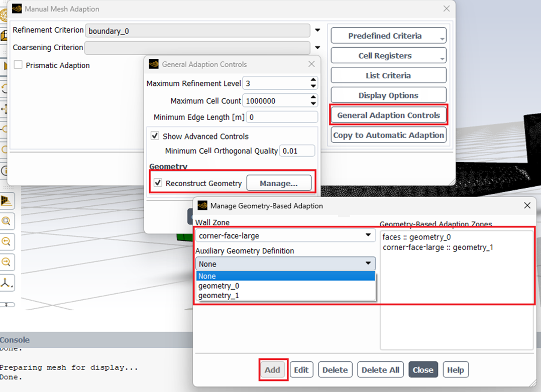Click the axis triad orientation icon
Viewport: 541px width, 392px height.
[7, 283]
